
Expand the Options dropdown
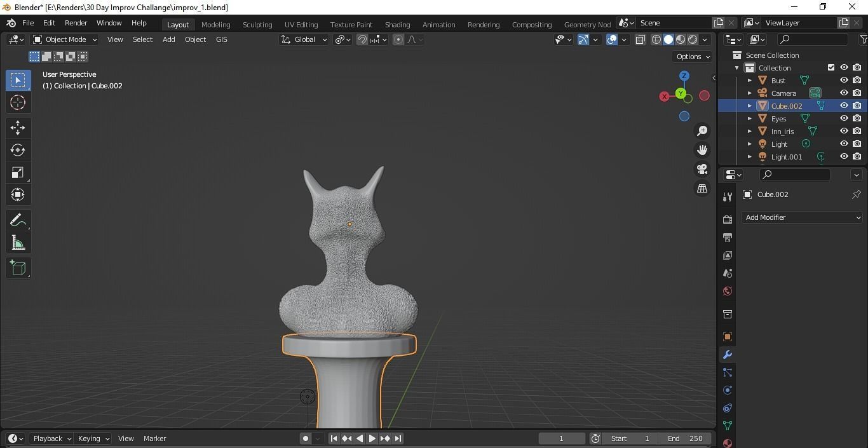click(x=693, y=57)
